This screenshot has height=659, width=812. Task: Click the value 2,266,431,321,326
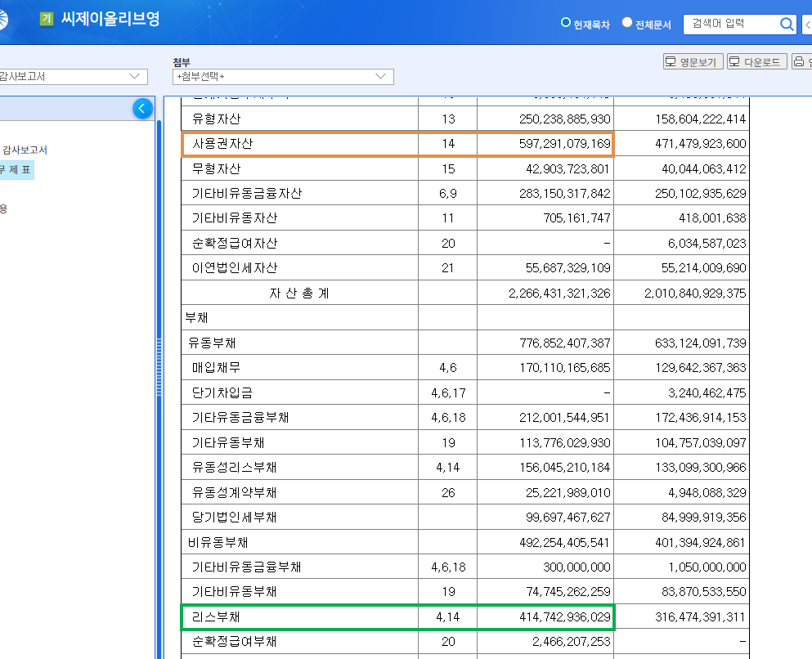pyautogui.click(x=559, y=294)
